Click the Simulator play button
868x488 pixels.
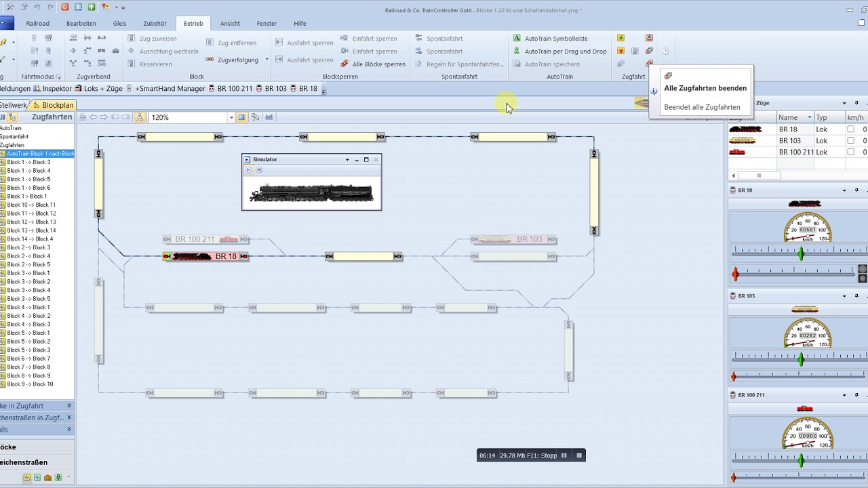(x=248, y=169)
